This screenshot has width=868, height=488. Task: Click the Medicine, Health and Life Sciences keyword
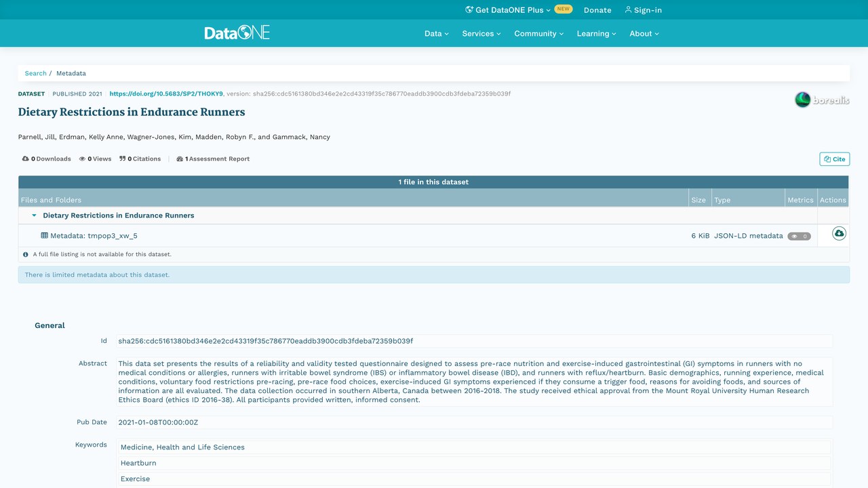pyautogui.click(x=474, y=447)
